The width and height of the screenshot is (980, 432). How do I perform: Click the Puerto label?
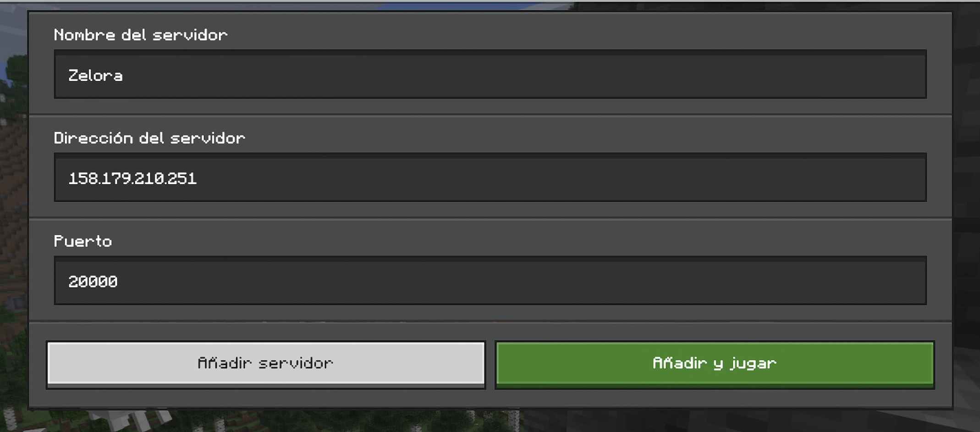point(83,241)
